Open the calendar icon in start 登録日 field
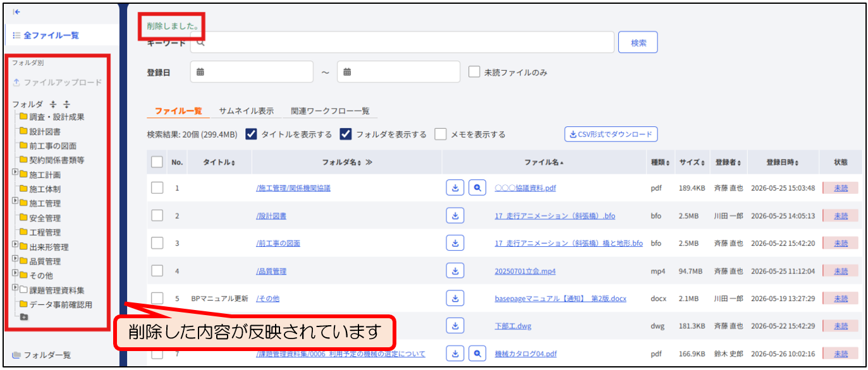The image size is (868, 370). [200, 72]
